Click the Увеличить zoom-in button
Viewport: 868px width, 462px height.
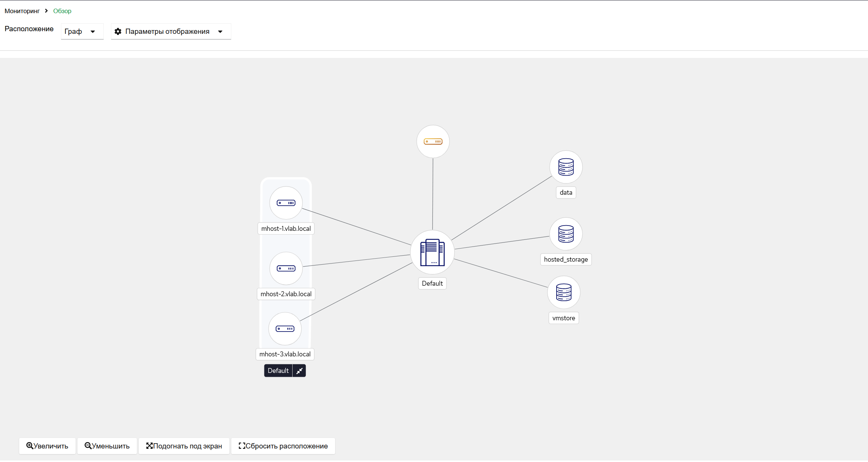coord(47,446)
